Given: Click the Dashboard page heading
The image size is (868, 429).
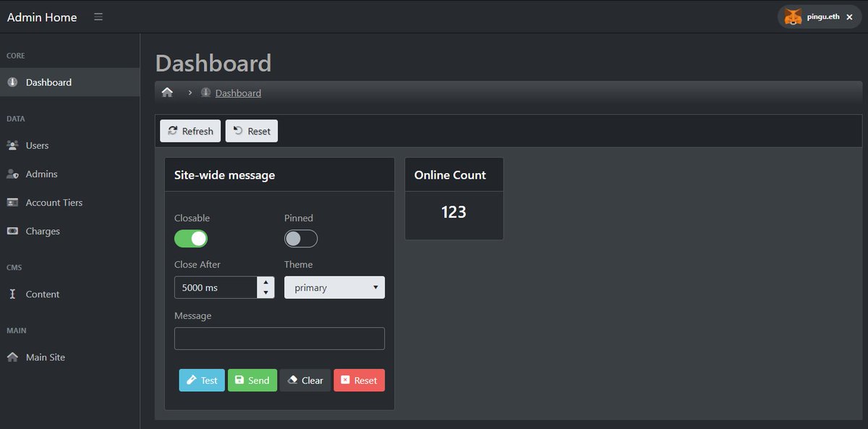Looking at the screenshot, I should coord(213,63).
